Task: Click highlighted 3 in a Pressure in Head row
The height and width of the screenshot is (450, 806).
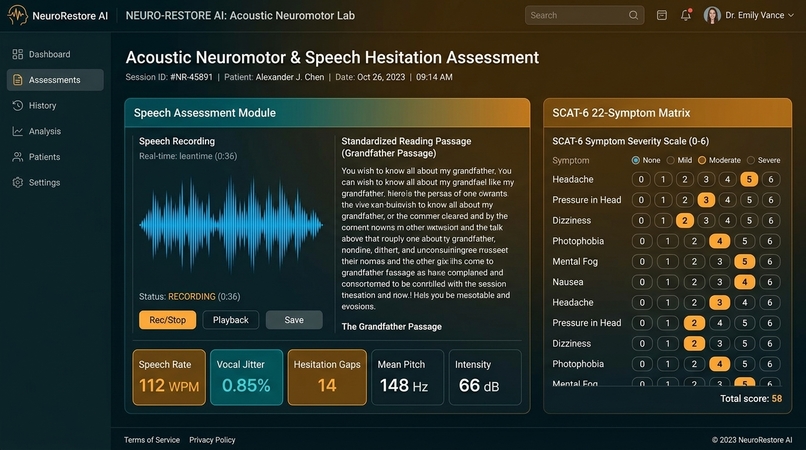Action: [706, 200]
